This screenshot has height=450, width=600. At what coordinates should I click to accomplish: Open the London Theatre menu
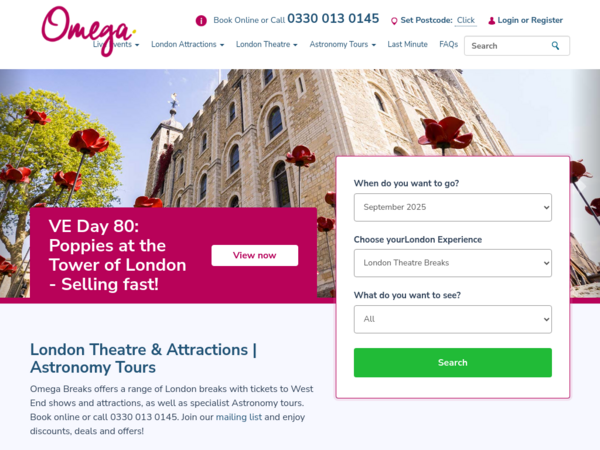tap(267, 44)
